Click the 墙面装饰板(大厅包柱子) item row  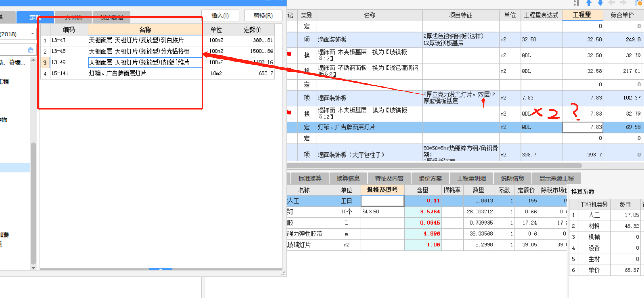[x=465, y=153]
